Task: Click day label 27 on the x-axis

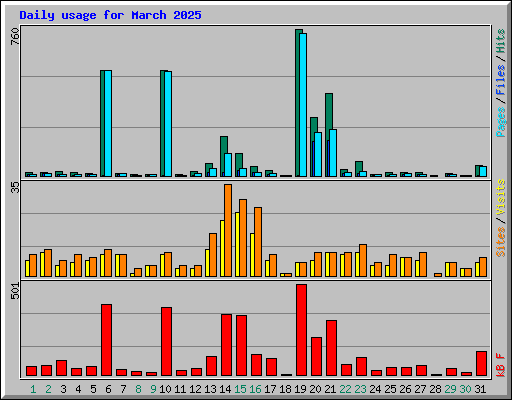Action: point(420,389)
